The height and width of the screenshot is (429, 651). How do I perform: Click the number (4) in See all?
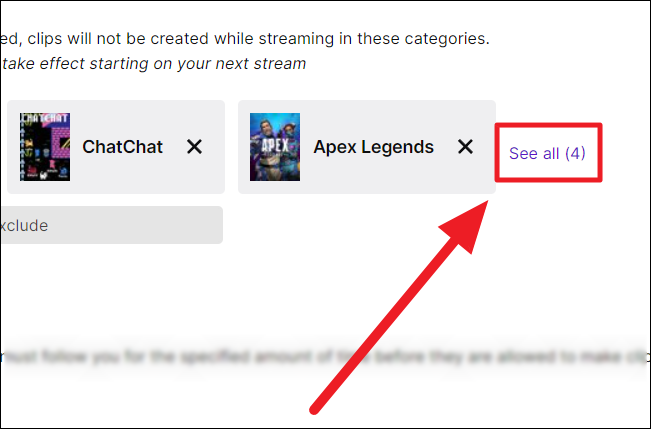(x=575, y=153)
